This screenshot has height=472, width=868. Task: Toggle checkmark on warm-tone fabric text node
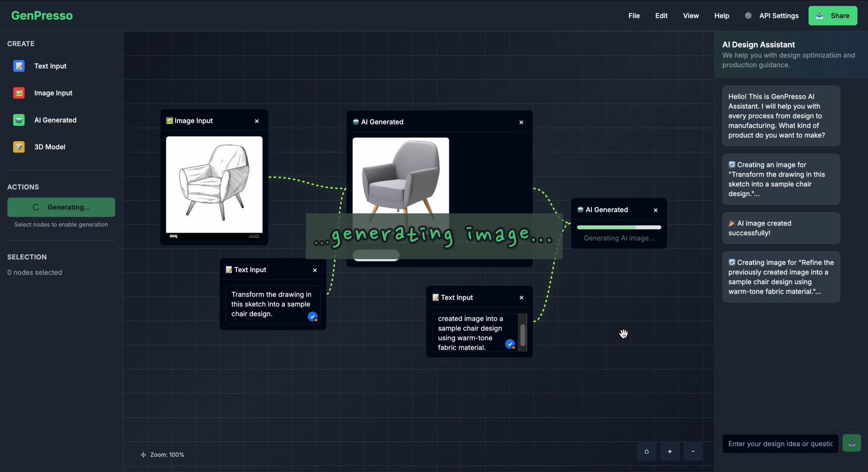click(x=510, y=344)
